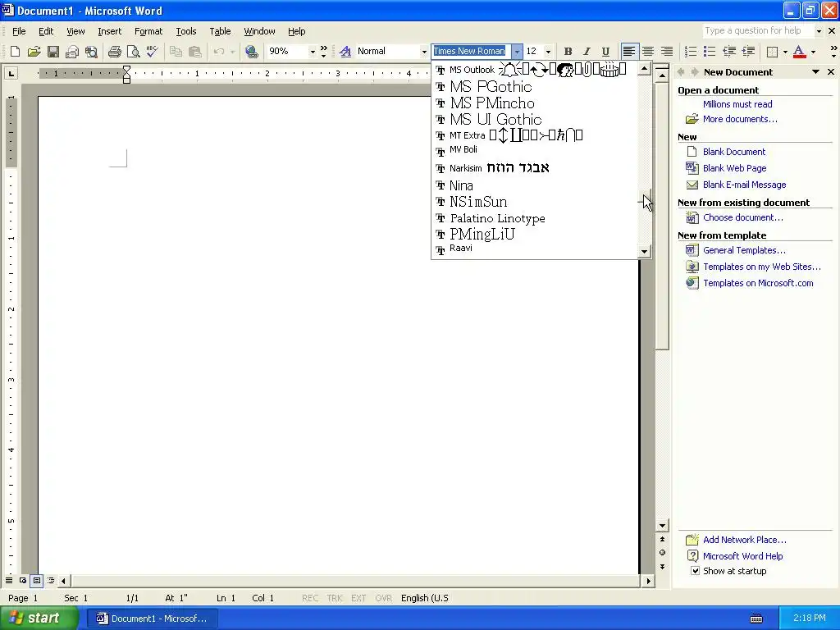Click Document1 taskbar button
This screenshot has width=840, height=630.
coord(153,619)
